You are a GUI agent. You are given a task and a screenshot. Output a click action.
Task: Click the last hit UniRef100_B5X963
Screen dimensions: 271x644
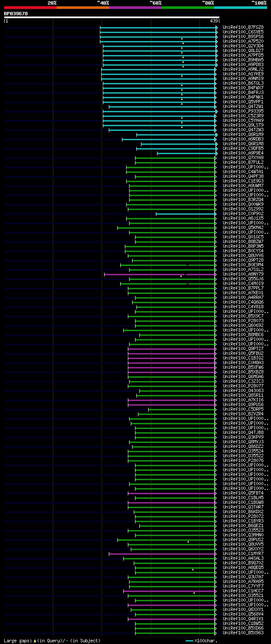[x=243, y=633]
